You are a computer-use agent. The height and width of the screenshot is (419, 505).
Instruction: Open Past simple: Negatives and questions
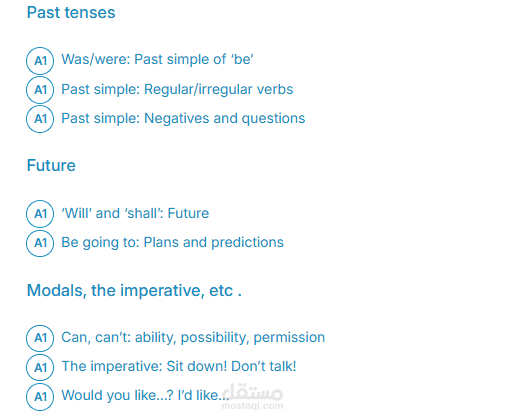pyautogui.click(x=183, y=118)
